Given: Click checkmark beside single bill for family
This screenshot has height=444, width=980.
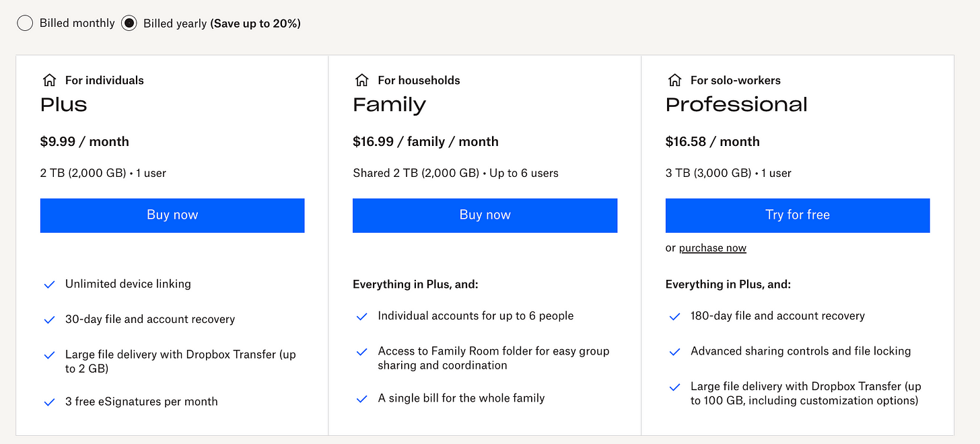Looking at the screenshot, I should click(x=362, y=399).
